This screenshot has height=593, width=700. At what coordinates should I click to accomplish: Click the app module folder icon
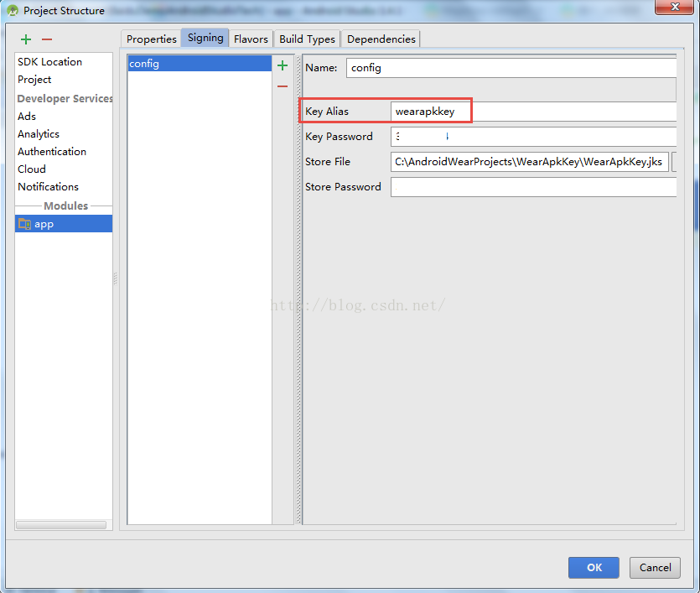coord(23,223)
